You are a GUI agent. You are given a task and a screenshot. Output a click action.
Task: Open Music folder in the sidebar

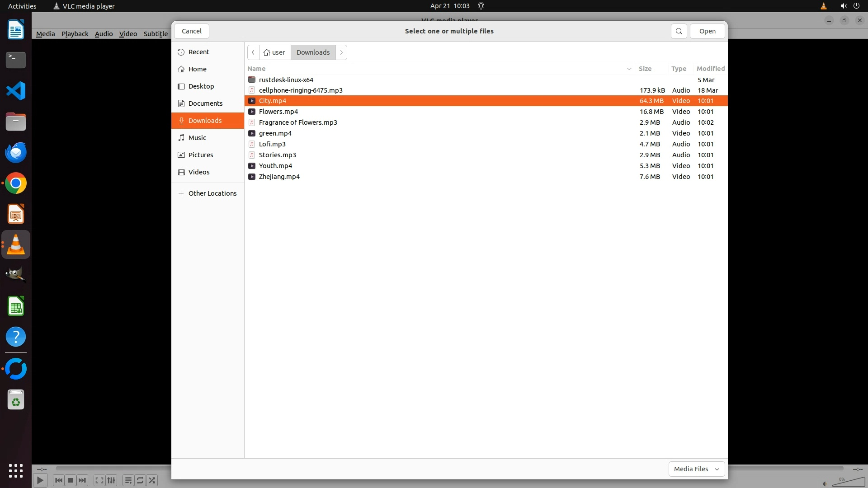(197, 138)
